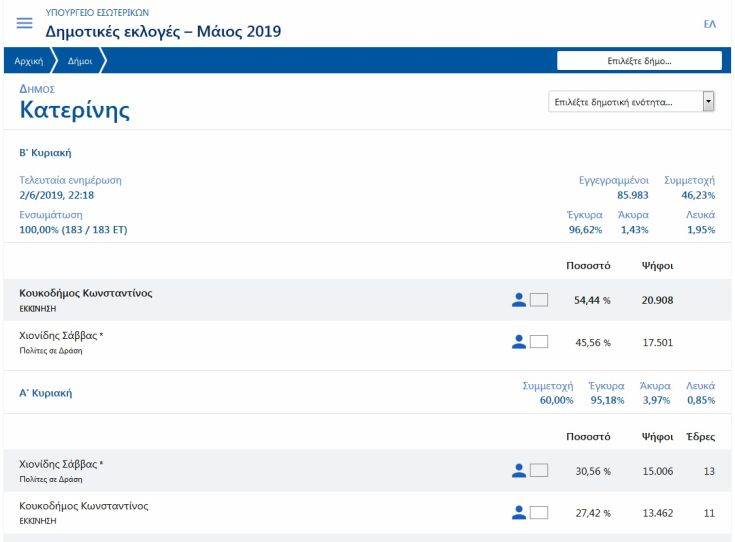Select Δήμοι in the breadcrumb bar
735x542 pixels.
[x=80, y=61]
